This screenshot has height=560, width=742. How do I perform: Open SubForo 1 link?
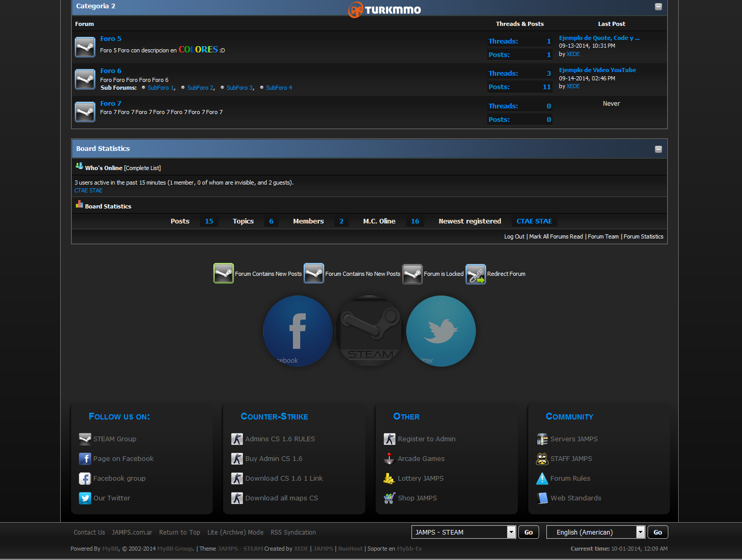click(161, 88)
